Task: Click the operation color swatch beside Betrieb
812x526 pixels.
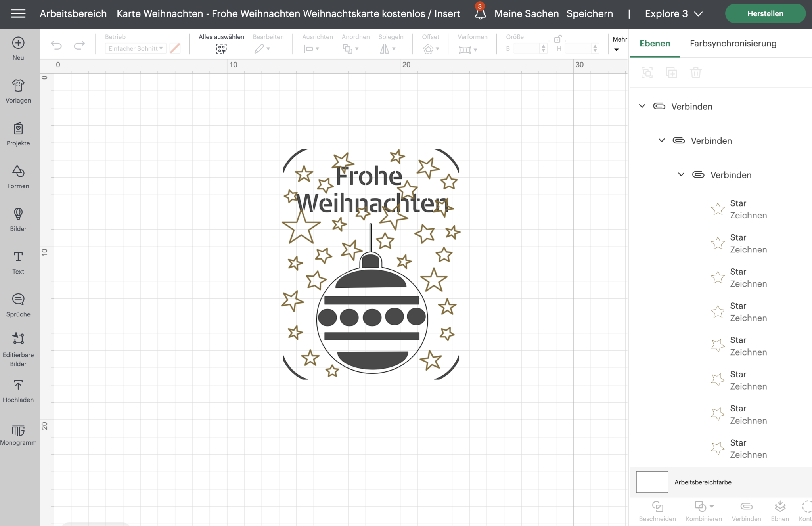Action: (x=175, y=48)
